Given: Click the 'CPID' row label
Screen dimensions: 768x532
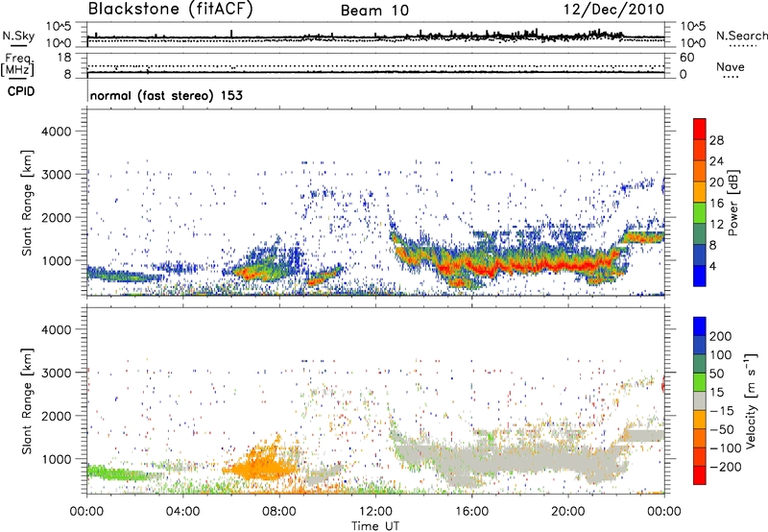Looking at the screenshot, I should 20,91.
